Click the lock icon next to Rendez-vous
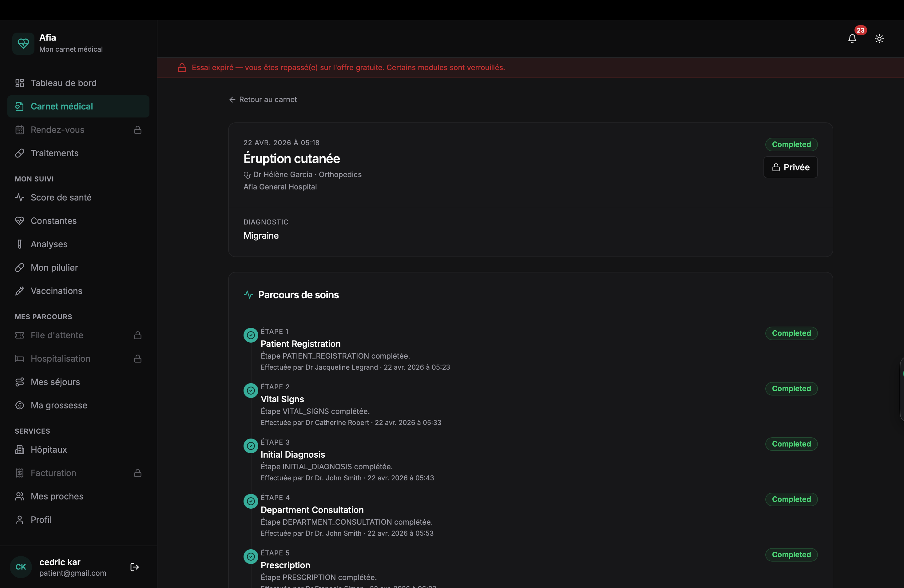904x588 pixels. coord(138,130)
